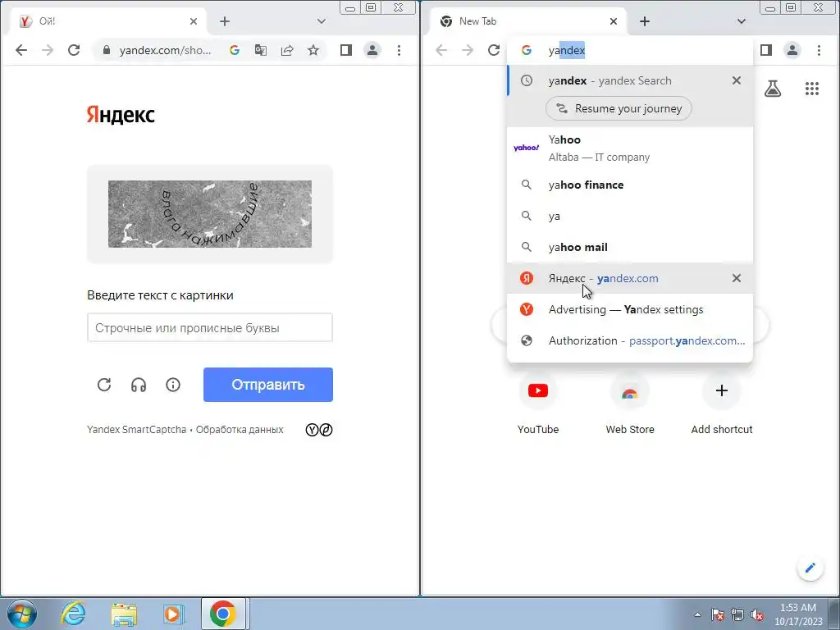The height and width of the screenshot is (630, 840).
Task: Select the Ой! tab
Action: (108, 21)
